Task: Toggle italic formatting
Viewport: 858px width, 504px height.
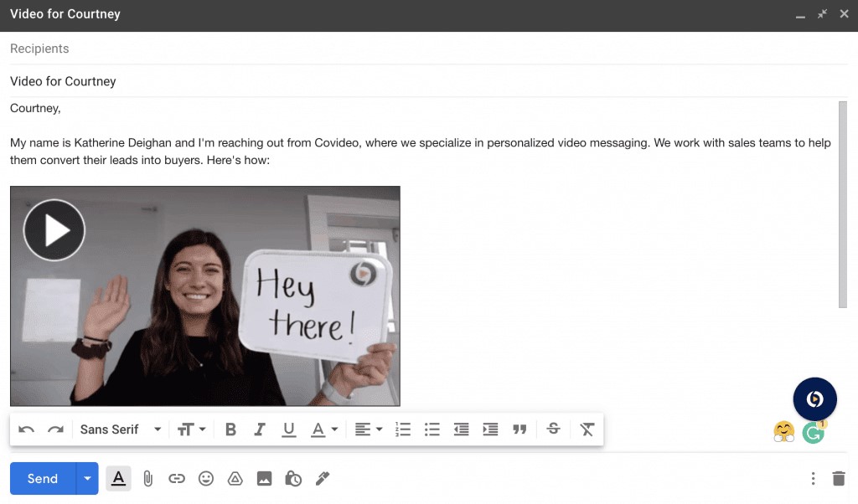Action: click(260, 429)
